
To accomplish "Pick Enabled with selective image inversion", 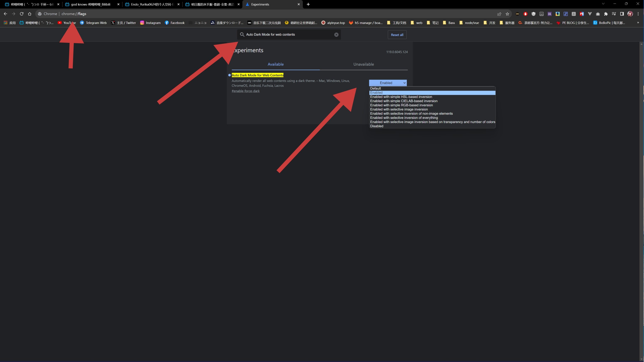I will click(x=399, y=109).
